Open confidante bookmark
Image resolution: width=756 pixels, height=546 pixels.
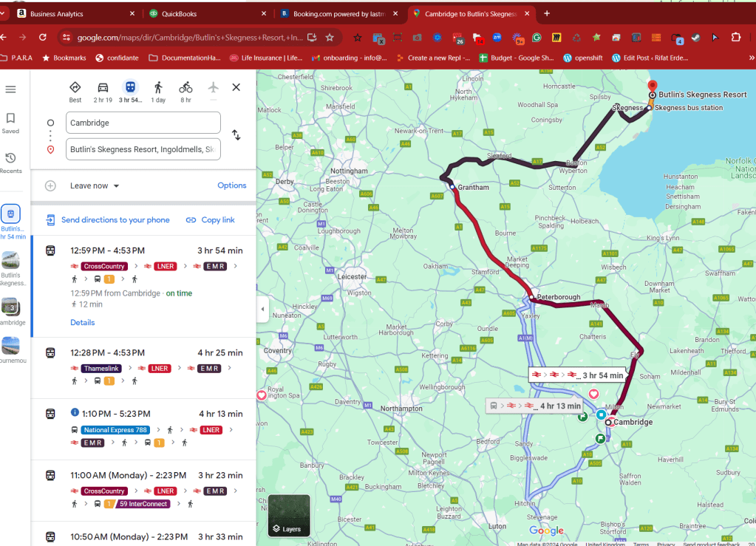pos(118,58)
